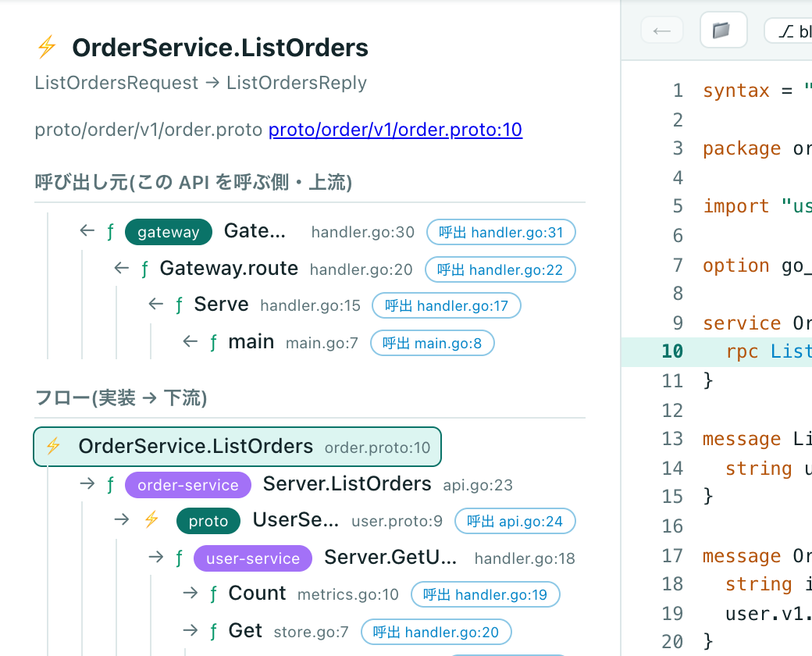This screenshot has height=656, width=812.
Task: Click the option keyword on line 7
Action: tap(735, 266)
